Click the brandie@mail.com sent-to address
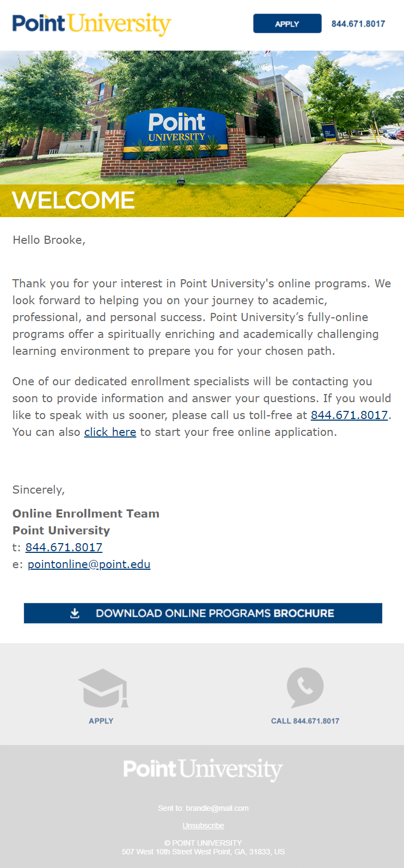This screenshot has height=868, width=404. click(x=217, y=808)
